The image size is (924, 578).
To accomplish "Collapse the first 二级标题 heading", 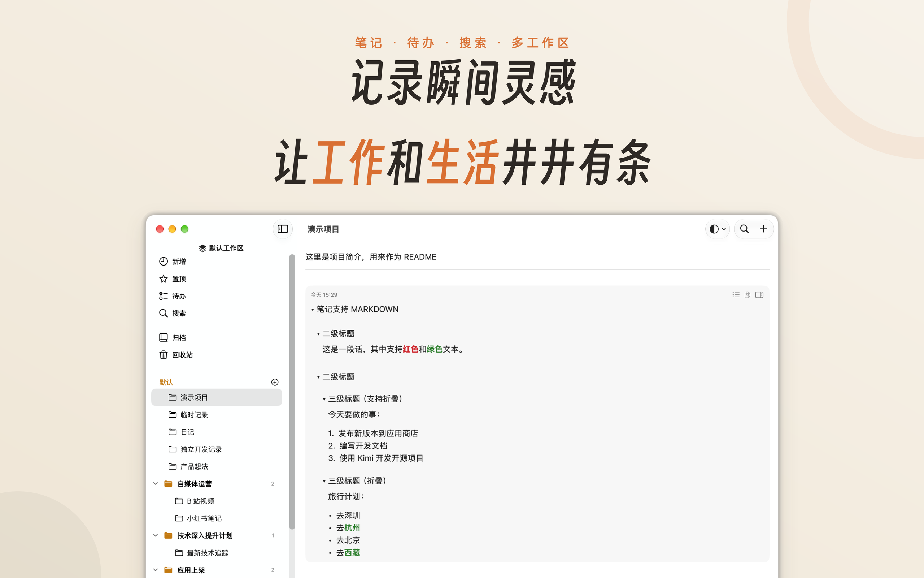I will tap(318, 334).
